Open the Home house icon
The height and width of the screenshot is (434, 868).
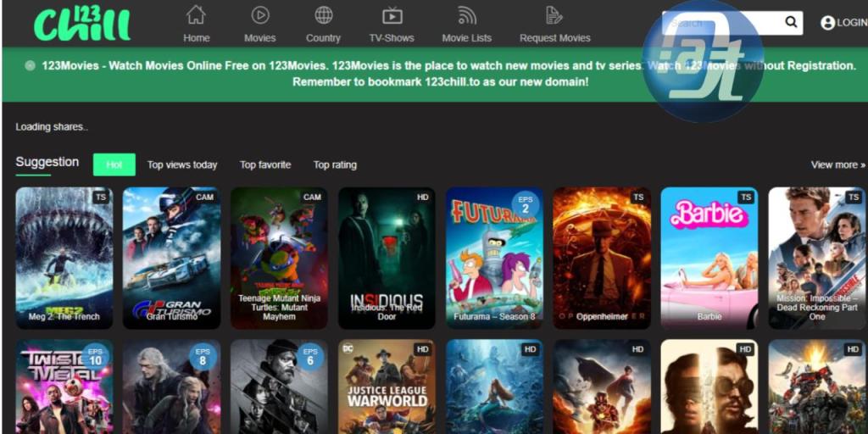196,15
